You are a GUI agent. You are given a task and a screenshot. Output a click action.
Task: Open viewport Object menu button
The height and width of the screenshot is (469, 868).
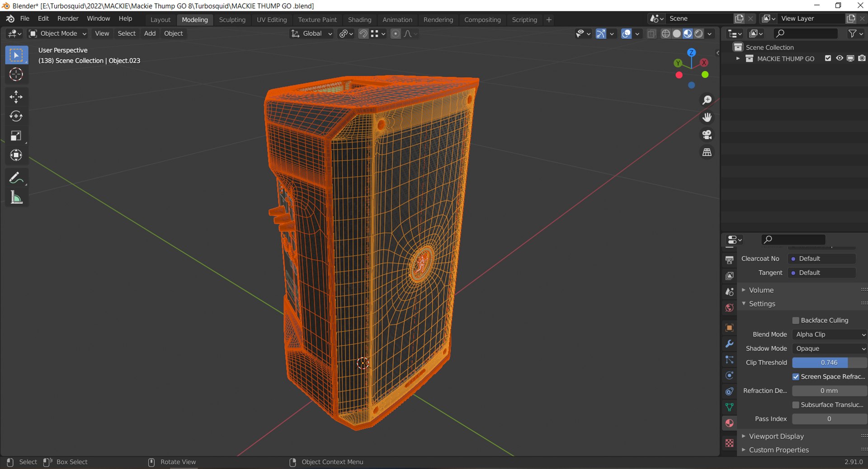click(174, 33)
